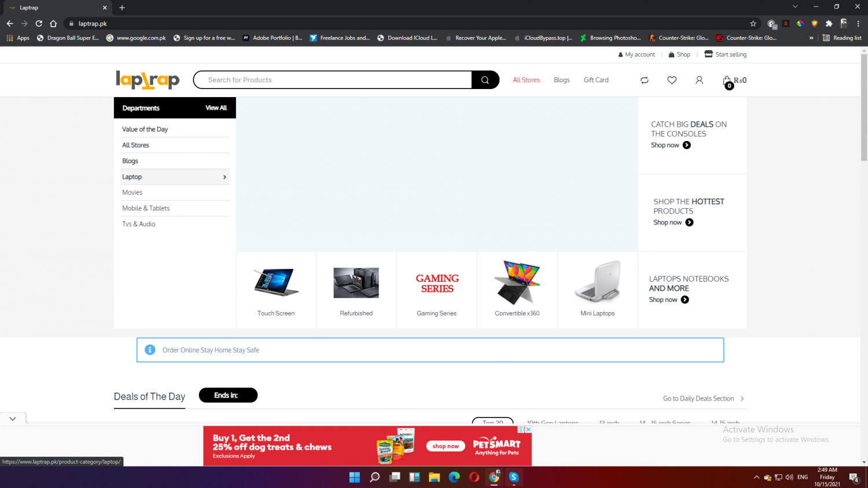
Task: Bookmark page with star icon
Action: click(x=753, y=24)
